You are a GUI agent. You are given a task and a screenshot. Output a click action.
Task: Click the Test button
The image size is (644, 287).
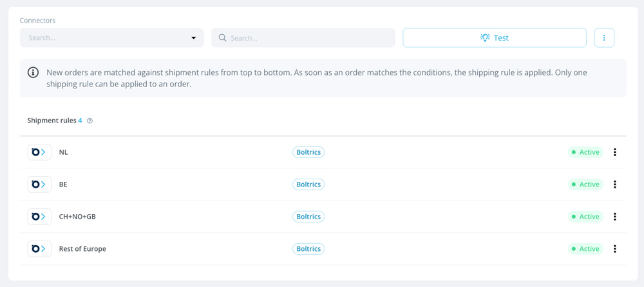pyautogui.click(x=495, y=38)
